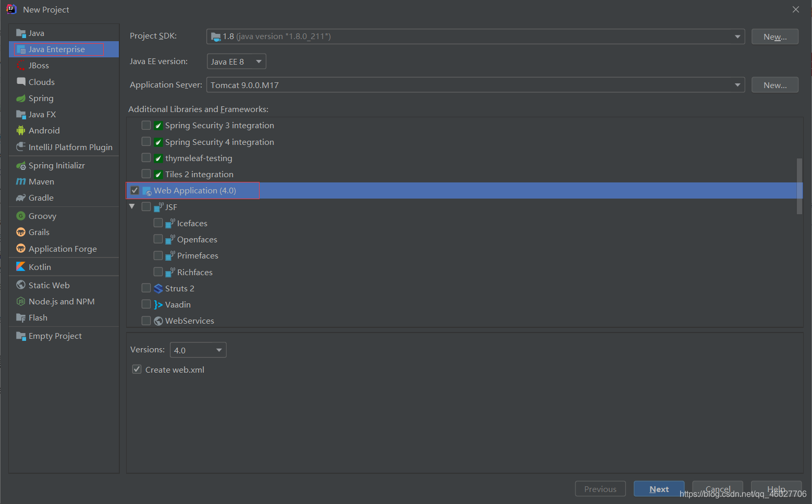Click the Vaadin framework icon
The height and width of the screenshot is (504, 812).
(x=158, y=305)
